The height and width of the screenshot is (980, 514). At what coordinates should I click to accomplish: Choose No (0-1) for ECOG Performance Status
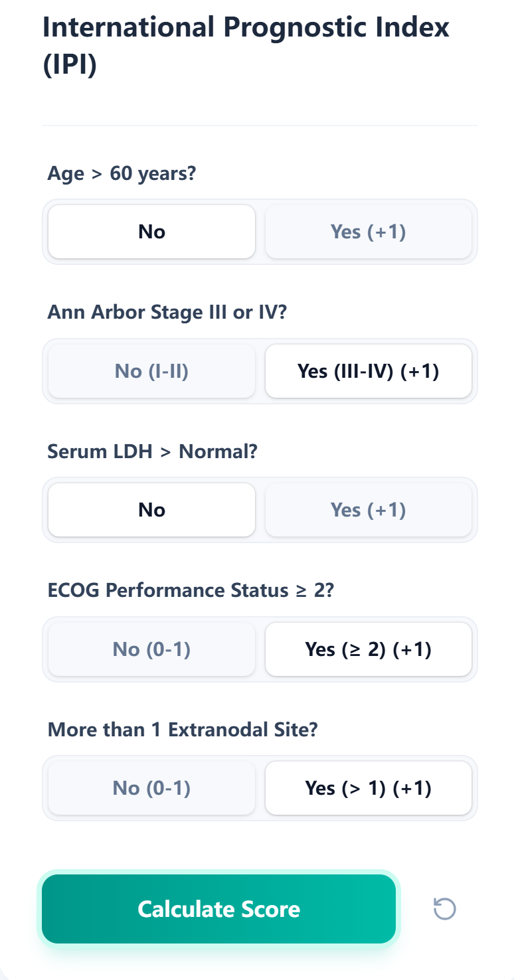151,649
